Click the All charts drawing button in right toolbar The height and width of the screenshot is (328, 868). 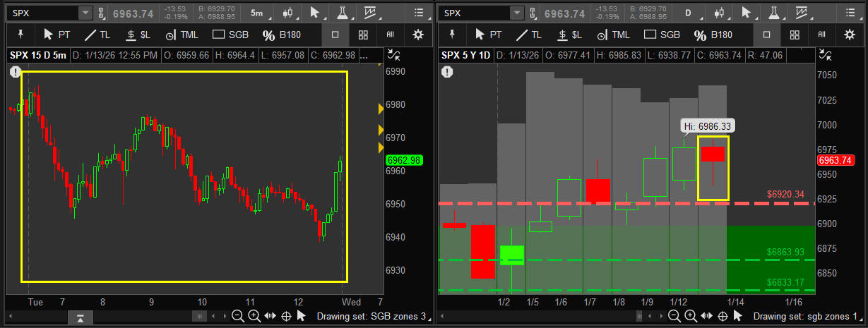point(821,35)
